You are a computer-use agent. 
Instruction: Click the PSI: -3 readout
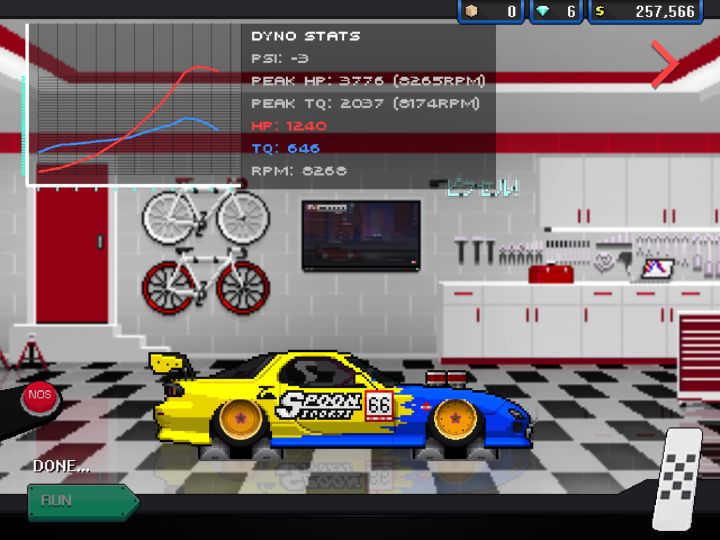[280, 58]
